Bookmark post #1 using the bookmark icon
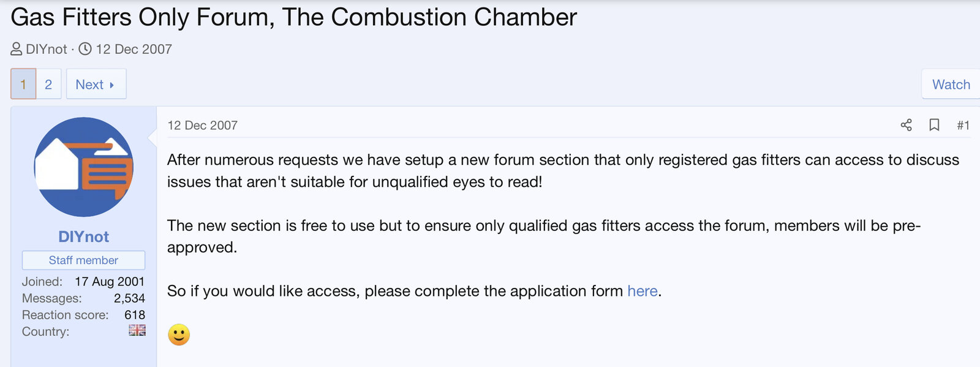The height and width of the screenshot is (367, 980). click(934, 125)
